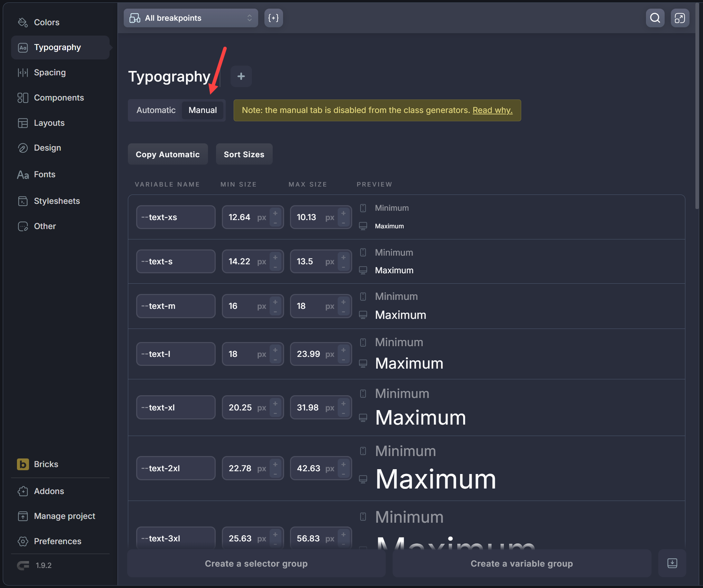Click the plus icon beside Typography heading
The width and height of the screenshot is (703, 588).
tap(241, 76)
